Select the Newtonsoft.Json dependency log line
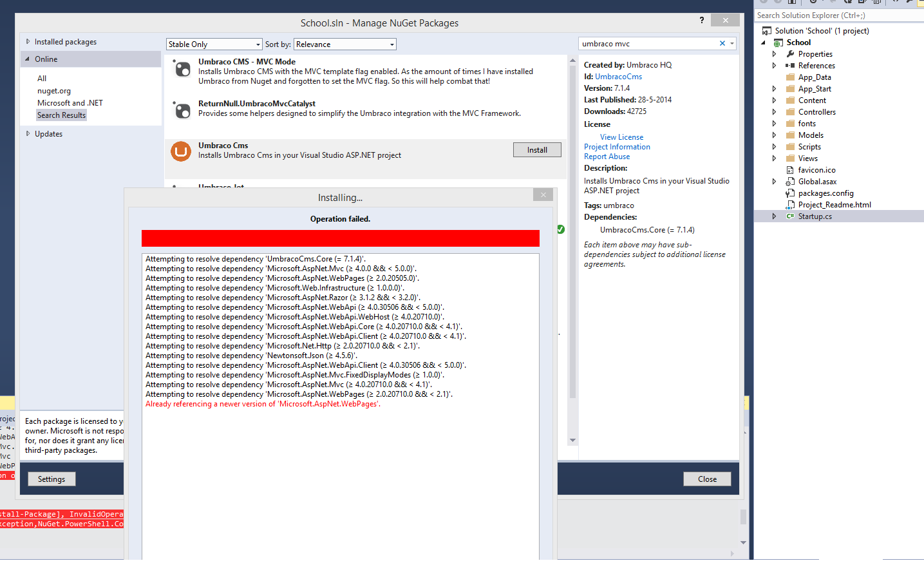This screenshot has width=924, height=563. (x=251, y=356)
